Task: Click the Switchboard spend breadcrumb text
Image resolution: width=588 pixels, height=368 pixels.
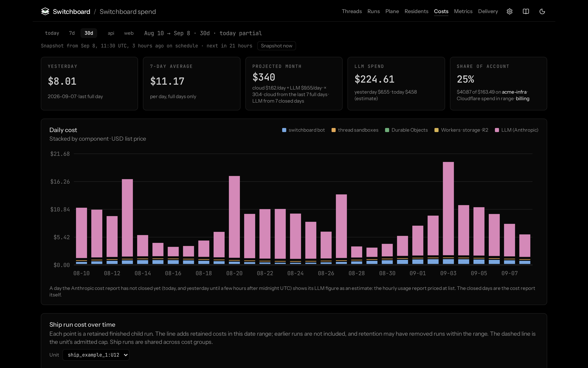Action: click(x=128, y=12)
